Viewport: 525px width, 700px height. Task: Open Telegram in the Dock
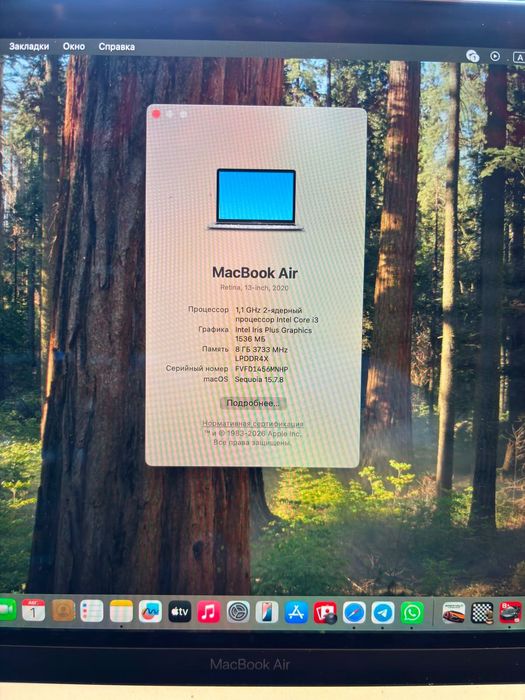(x=383, y=612)
